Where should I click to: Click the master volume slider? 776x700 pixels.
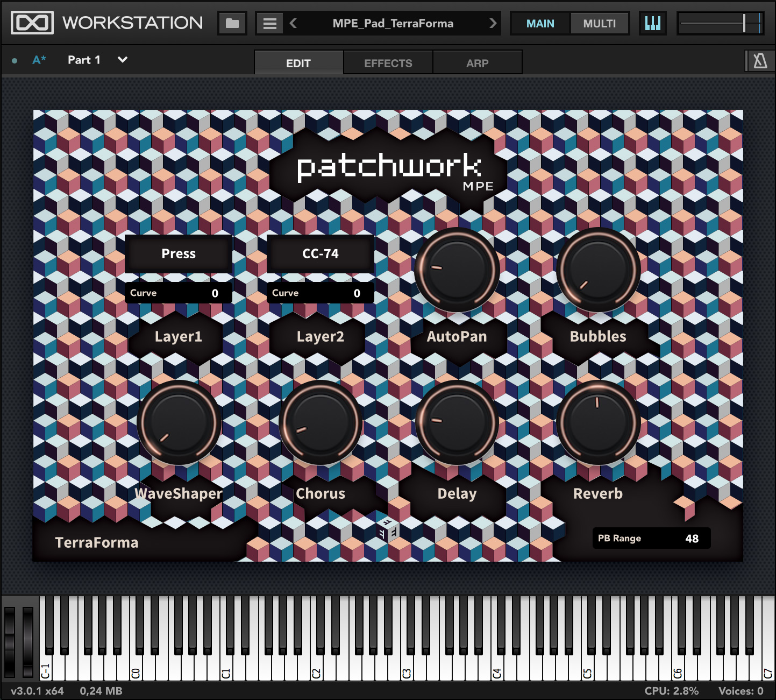click(x=720, y=23)
